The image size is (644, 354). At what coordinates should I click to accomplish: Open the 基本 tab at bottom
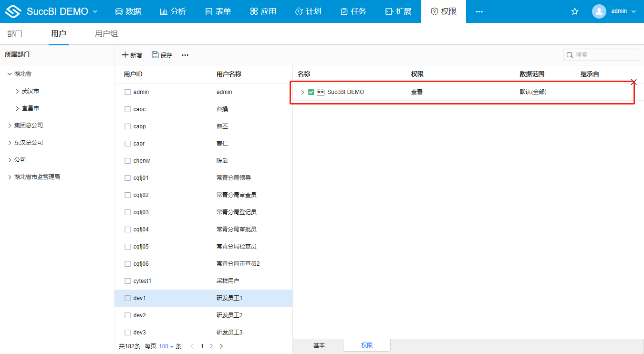point(319,345)
